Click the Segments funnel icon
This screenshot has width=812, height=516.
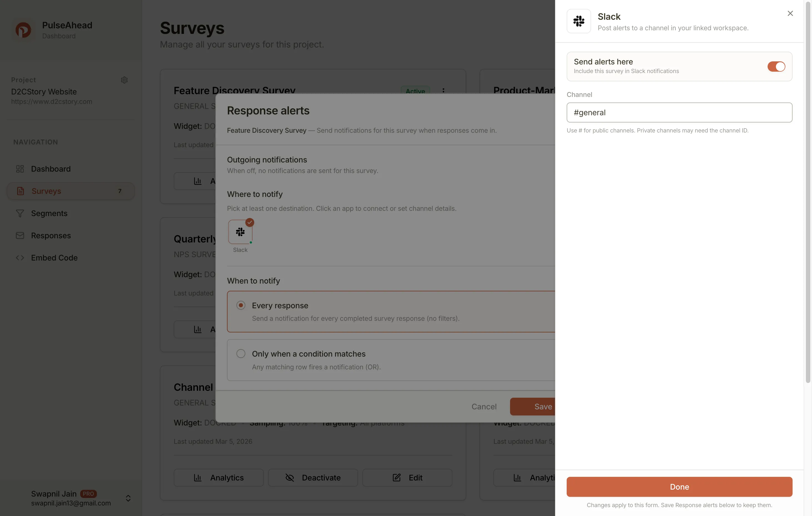20,213
